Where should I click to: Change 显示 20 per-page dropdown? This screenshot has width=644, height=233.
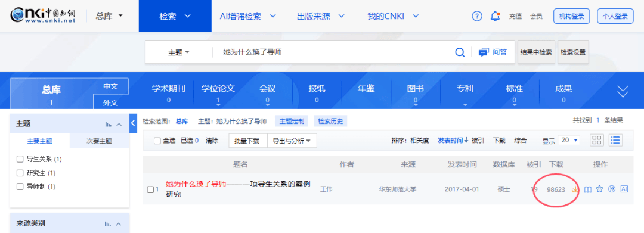tap(569, 140)
